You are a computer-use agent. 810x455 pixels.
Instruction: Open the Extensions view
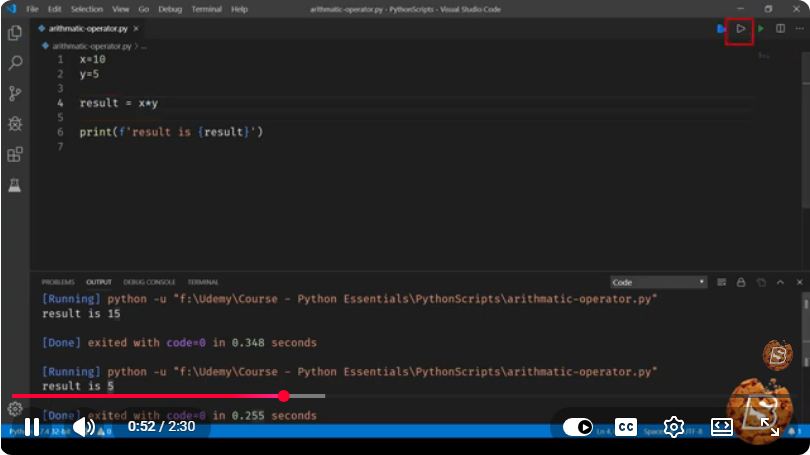click(x=15, y=154)
